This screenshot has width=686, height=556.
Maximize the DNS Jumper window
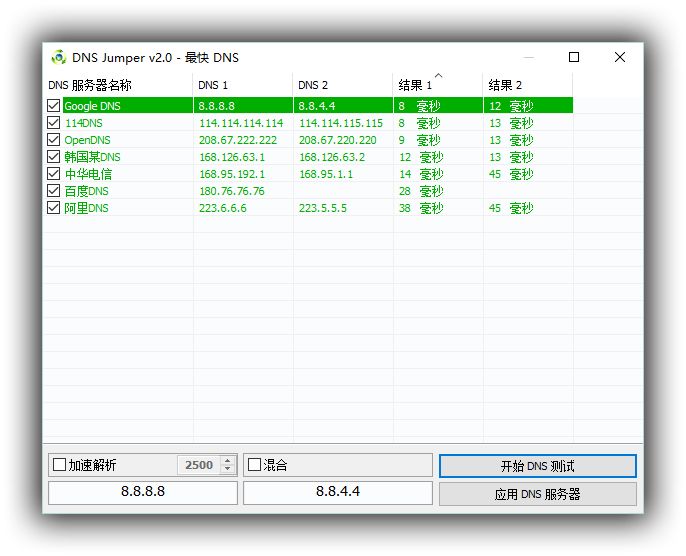574,57
